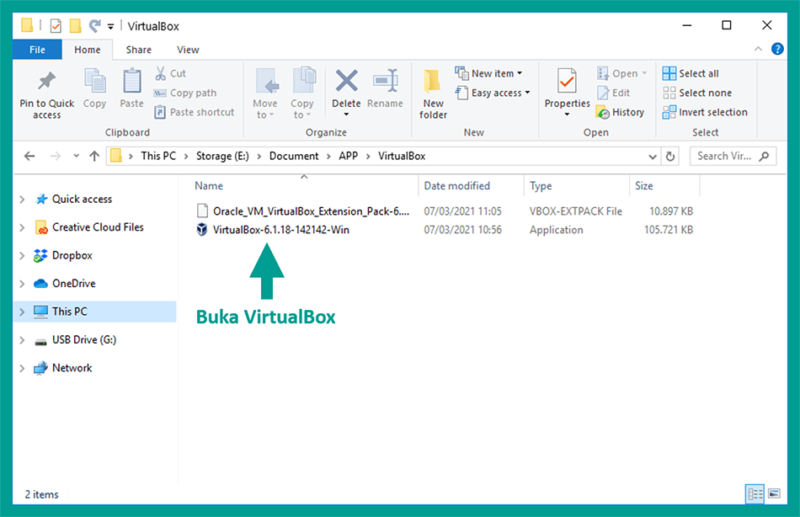Viewport: 800px width, 517px height.
Task: Switch to details view icon in status bar
Action: [x=755, y=494]
